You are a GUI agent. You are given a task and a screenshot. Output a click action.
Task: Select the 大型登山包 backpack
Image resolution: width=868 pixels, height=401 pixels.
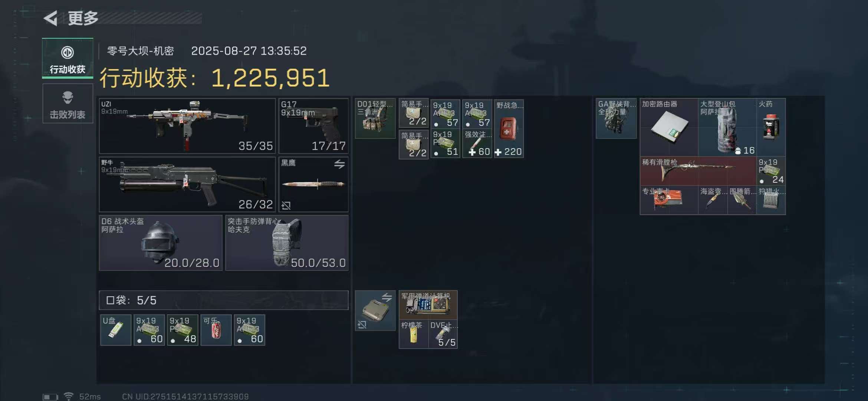click(x=727, y=127)
